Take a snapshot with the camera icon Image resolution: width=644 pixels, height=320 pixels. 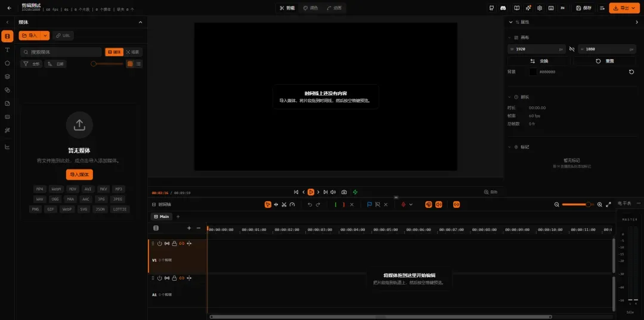tap(344, 192)
